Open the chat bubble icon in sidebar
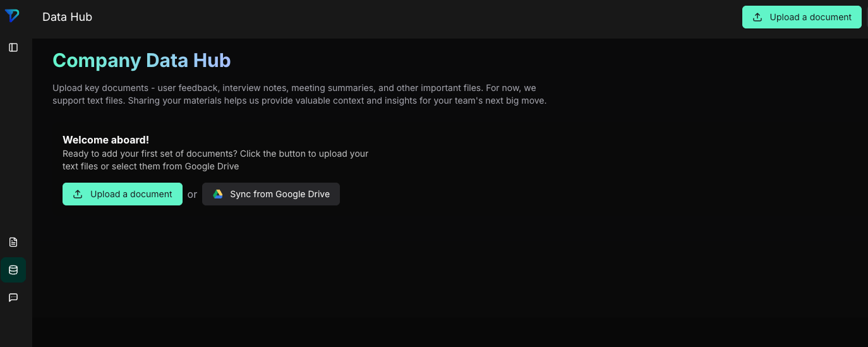This screenshot has height=347, width=868. coord(13,298)
